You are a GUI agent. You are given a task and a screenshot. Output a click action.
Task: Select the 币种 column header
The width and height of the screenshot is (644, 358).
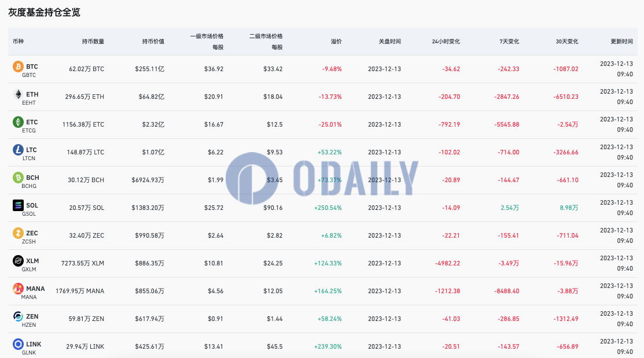click(x=18, y=42)
